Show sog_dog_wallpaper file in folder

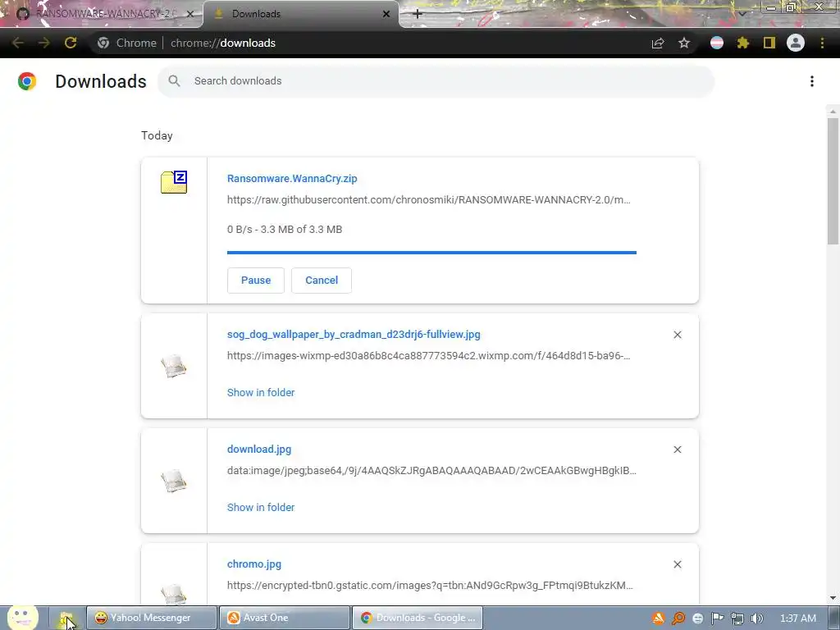click(261, 392)
